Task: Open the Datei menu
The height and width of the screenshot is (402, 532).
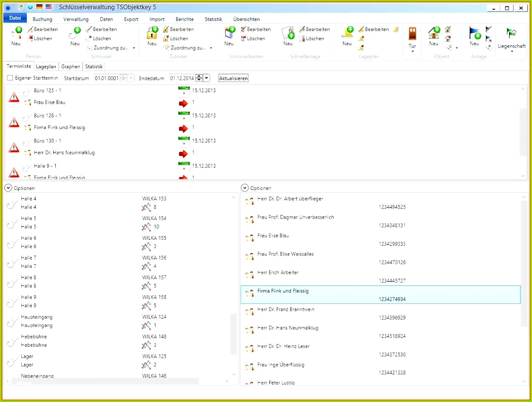Action: click(x=15, y=18)
